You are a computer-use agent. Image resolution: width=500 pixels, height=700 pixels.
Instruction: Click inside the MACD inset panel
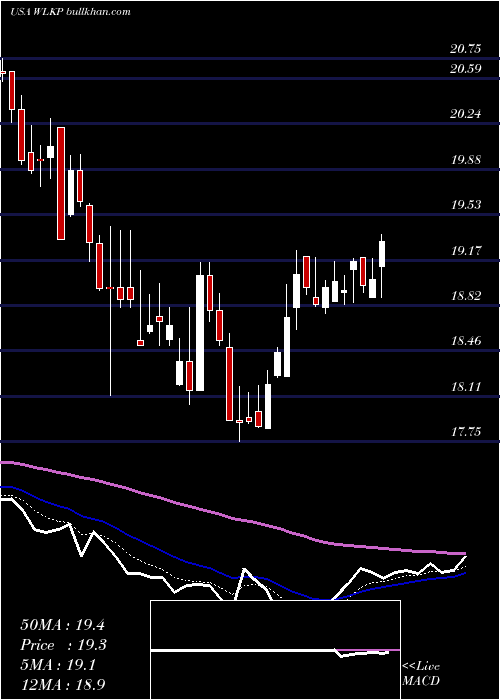275,650
